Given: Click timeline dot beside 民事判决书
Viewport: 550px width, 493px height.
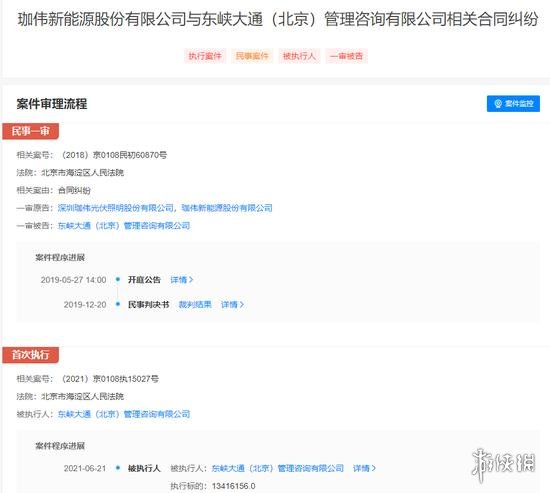Looking at the screenshot, I should pyautogui.click(x=118, y=304).
